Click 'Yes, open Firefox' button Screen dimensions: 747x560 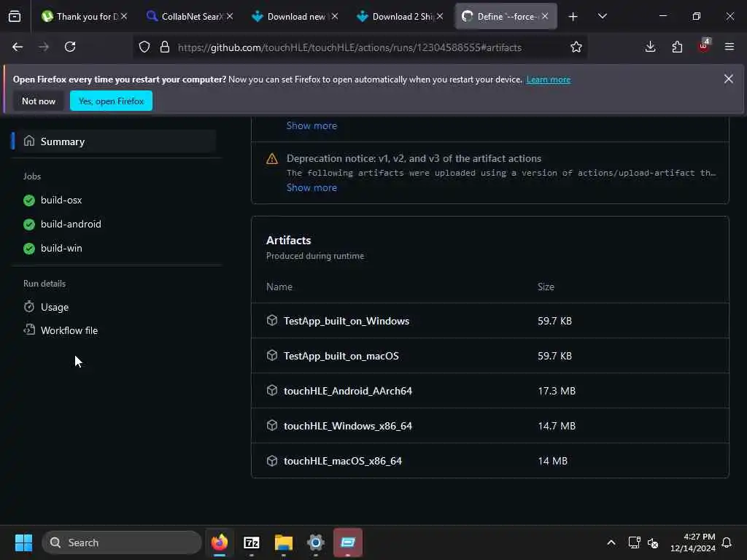[111, 101]
